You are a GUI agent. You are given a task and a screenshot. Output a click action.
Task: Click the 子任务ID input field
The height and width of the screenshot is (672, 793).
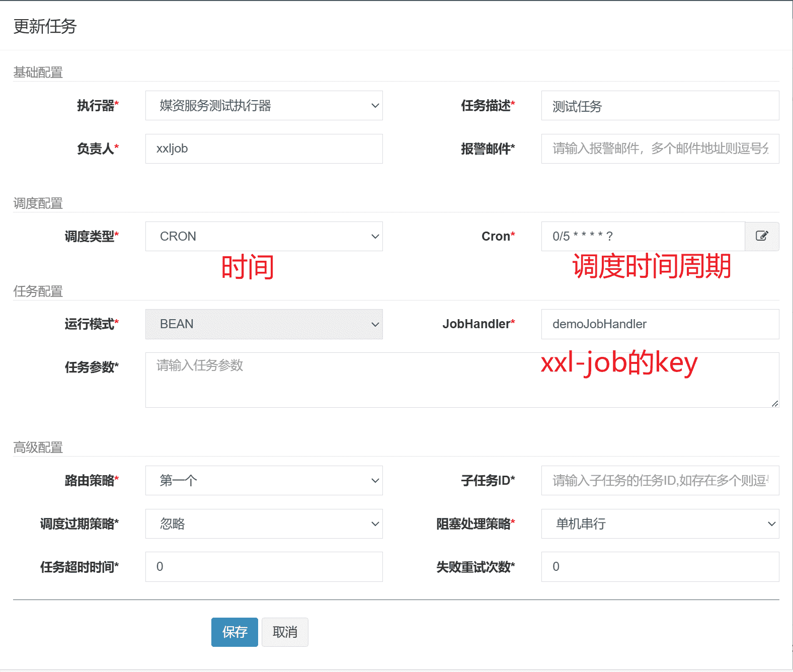(660, 481)
